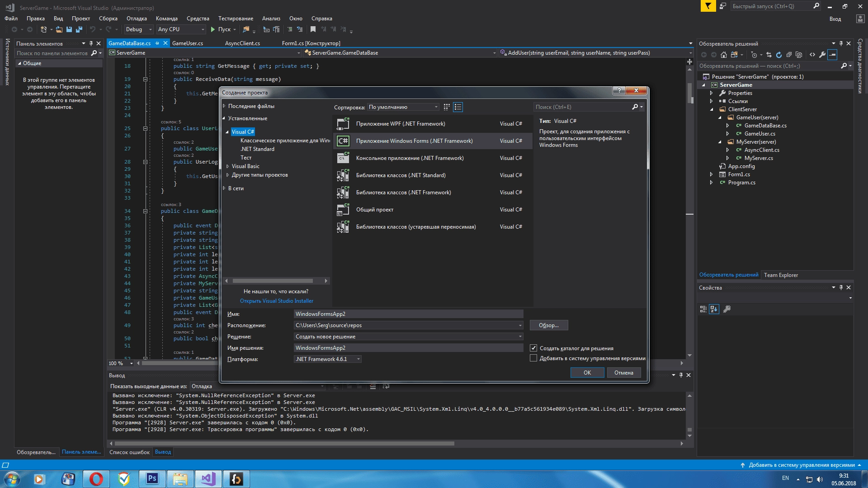Image resolution: width=868 pixels, height=488 pixels.
Task: Switch to the GameUser.cs tab
Action: coord(188,43)
